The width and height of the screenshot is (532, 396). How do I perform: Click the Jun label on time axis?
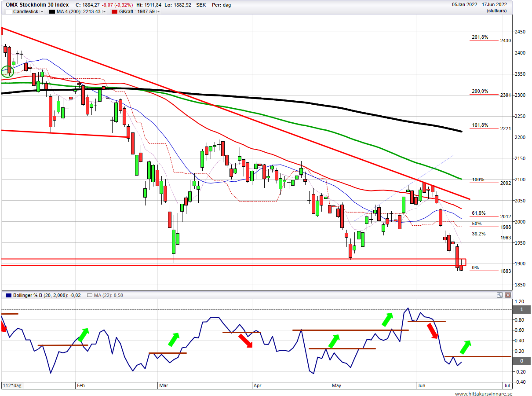(x=421, y=385)
